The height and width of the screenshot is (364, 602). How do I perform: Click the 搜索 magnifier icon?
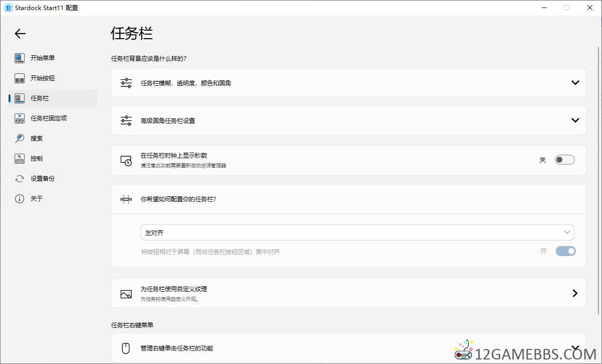point(20,139)
